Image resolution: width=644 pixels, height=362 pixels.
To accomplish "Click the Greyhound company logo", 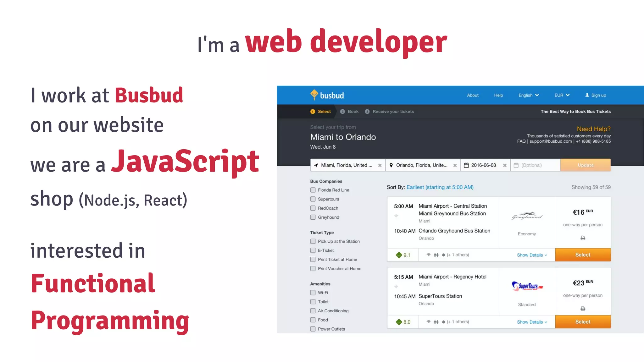I will coord(527,216).
